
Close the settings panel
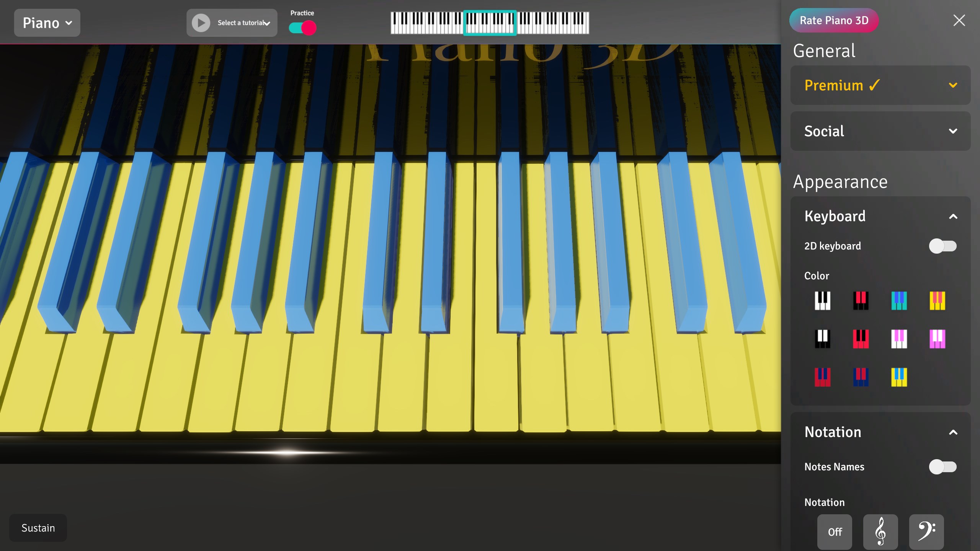[x=959, y=20]
